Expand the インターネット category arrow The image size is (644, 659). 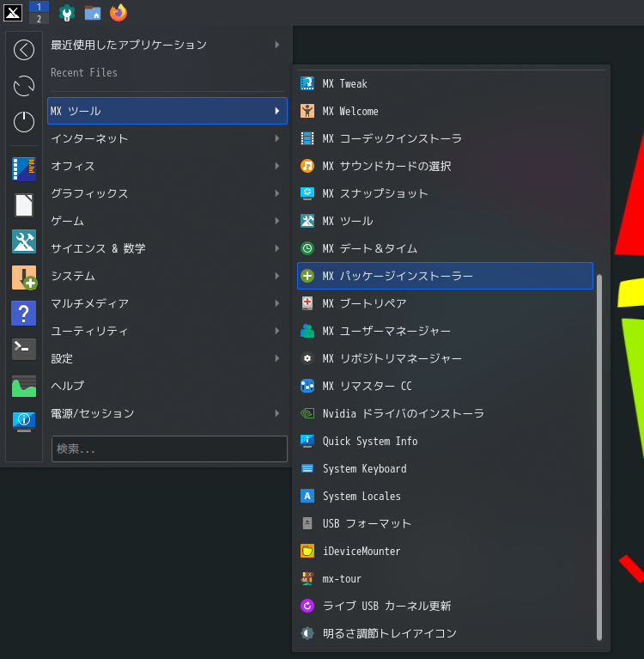276,138
